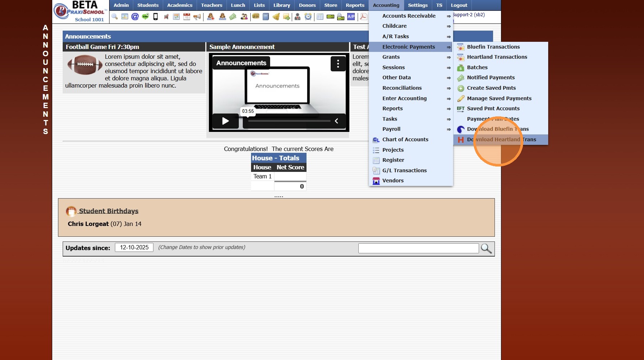This screenshot has width=644, height=360.
Task: Click the green chat bubble toolbar icon
Action: pyautogui.click(x=146, y=17)
